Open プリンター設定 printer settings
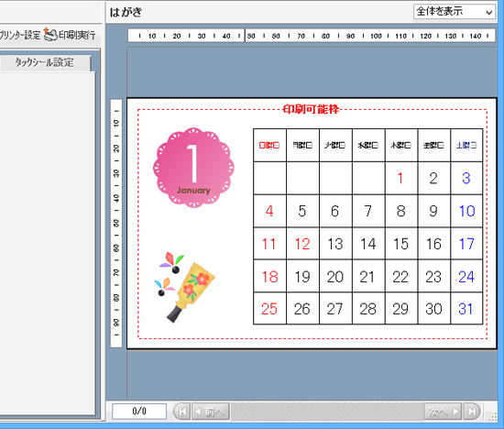Image resolution: width=504 pixels, height=429 pixels. coord(20,35)
